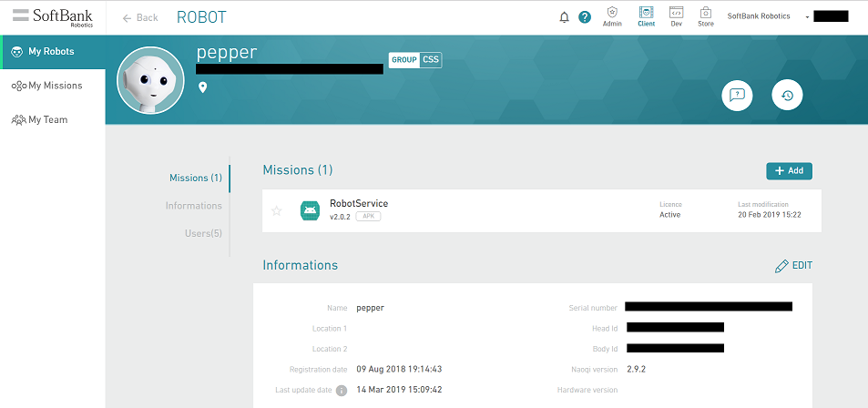Open the Admin section icon
Viewport: 868px width, 408px height.
(x=612, y=16)
